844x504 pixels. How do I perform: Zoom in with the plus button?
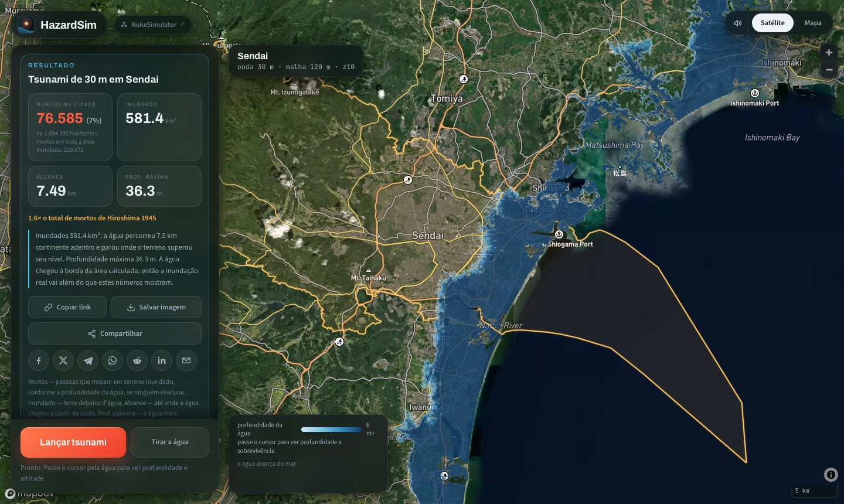(x=829, y=53)
